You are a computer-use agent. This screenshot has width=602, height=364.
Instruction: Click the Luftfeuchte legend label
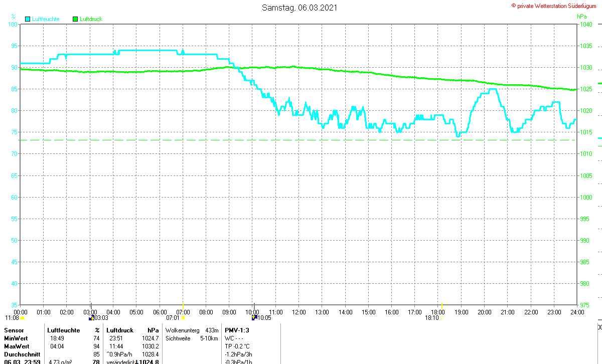click(x=46, y=19)
